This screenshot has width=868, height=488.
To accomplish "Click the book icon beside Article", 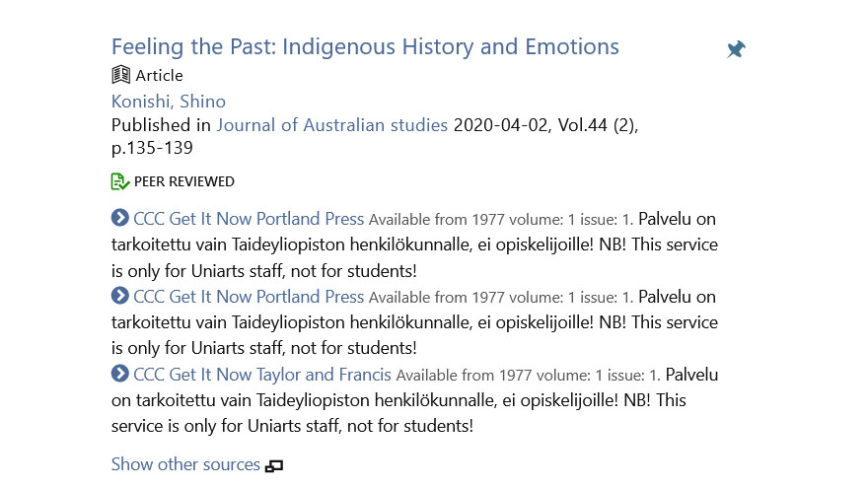I will pos(120,75).
